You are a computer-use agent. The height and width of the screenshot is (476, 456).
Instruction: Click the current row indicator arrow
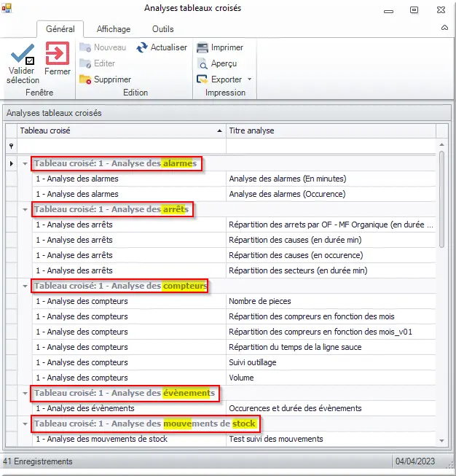[12, 163]
